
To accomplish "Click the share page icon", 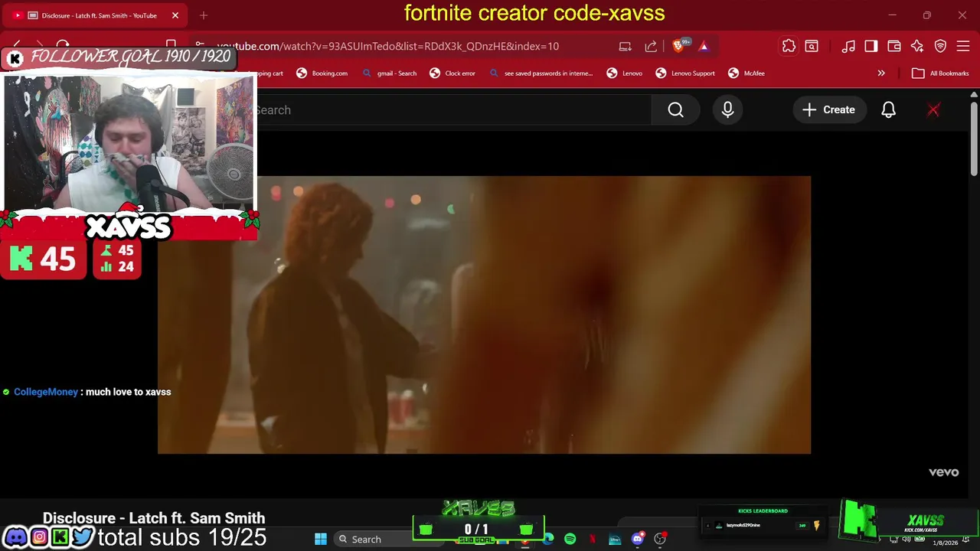I will pos(651,46).
